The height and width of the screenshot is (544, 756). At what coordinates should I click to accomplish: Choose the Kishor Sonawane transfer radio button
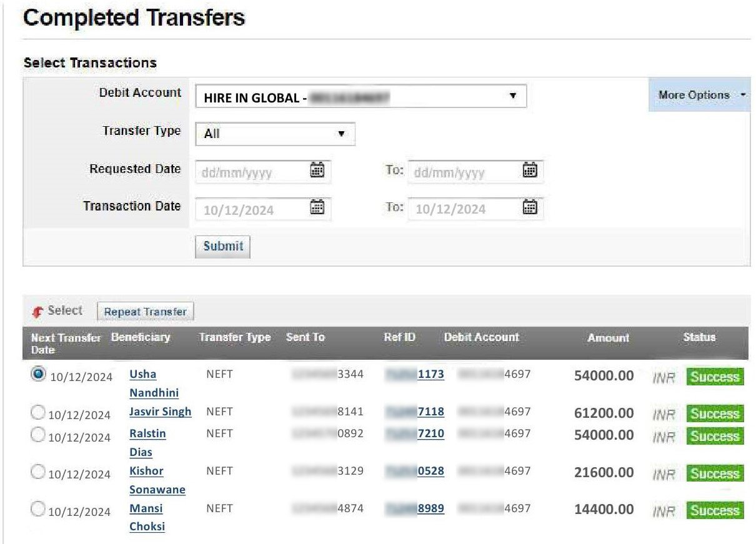[x=38, y=472]
